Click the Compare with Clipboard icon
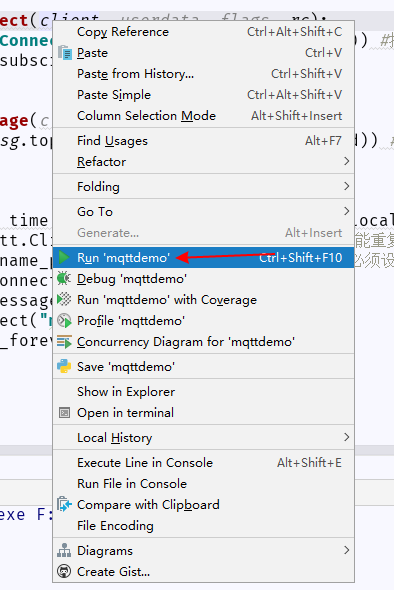This screenshot has height=590, width=394. point(64,505)
